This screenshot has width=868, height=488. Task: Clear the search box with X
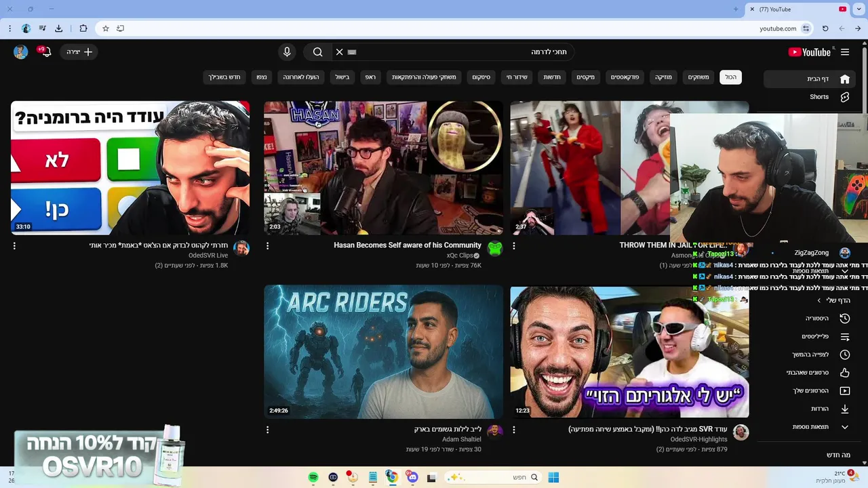click(340, 52)
